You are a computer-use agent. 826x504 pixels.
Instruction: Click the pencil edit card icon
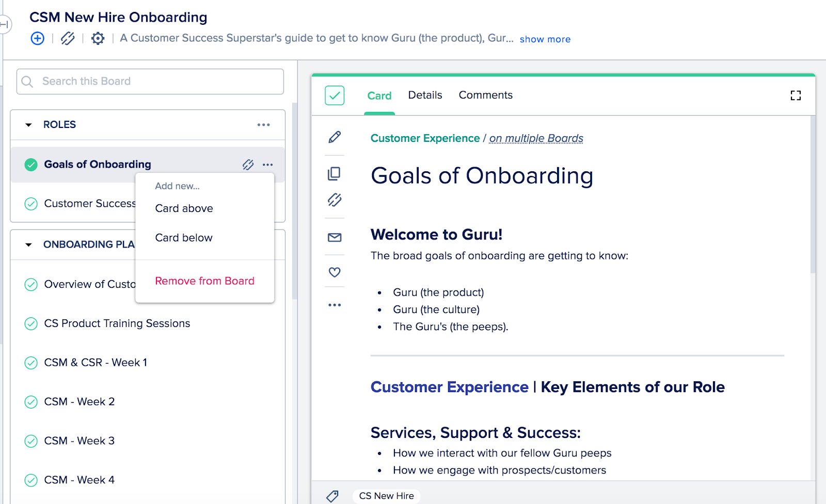tap(335, 137)
